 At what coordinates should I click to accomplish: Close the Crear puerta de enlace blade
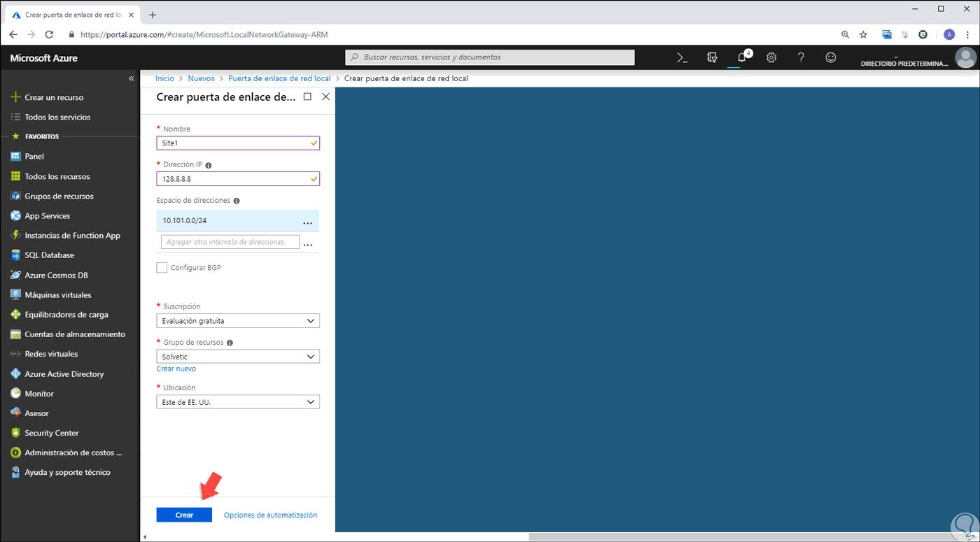(325, 97)
